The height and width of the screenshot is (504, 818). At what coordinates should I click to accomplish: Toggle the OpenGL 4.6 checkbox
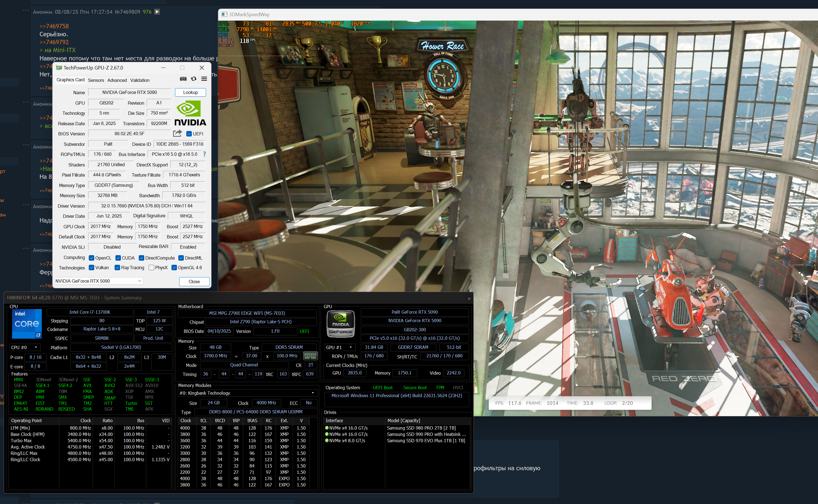pyautogui.click(x=174, y=268)
